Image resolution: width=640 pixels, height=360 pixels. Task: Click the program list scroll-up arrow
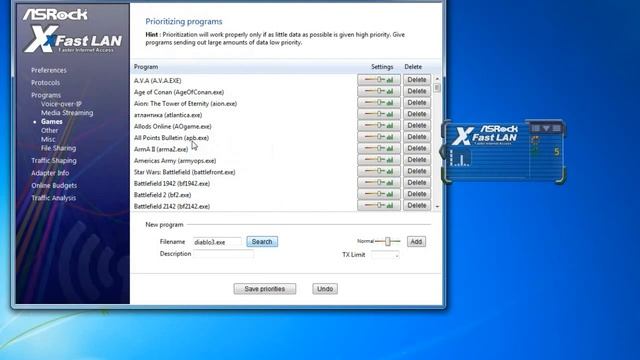click(x=437, y=78)
